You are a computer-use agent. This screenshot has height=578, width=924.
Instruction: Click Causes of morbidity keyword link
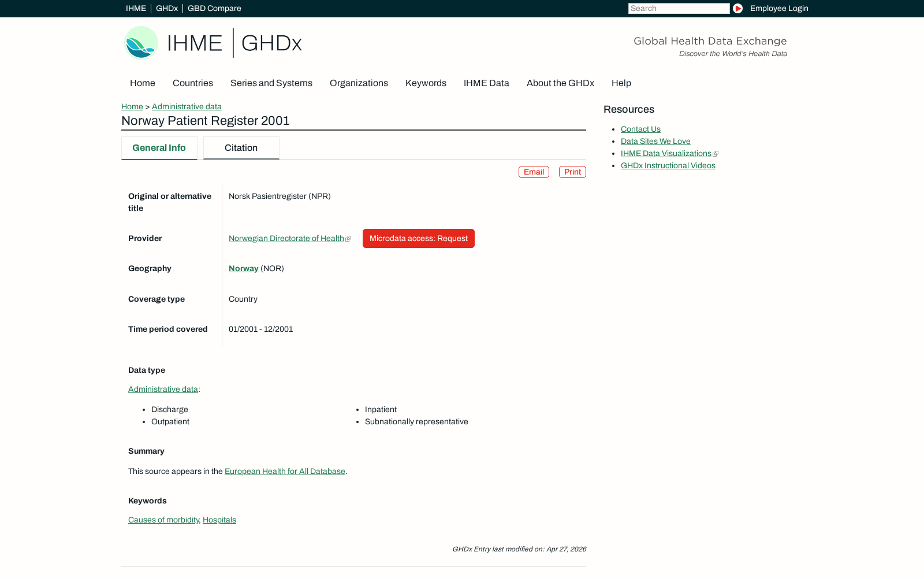click(163, 520)
